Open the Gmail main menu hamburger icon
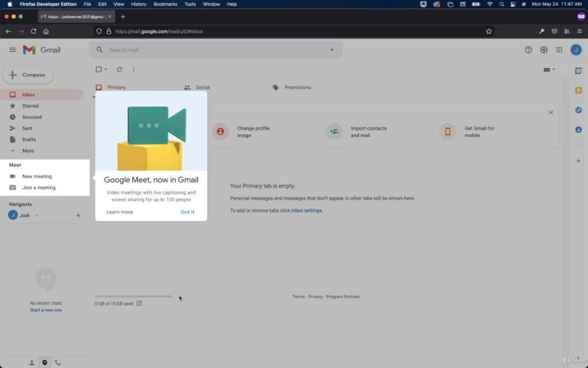Image resolution: width=588 pixels, height=368 pixels. pyautogui.click(x=13, y=50)
